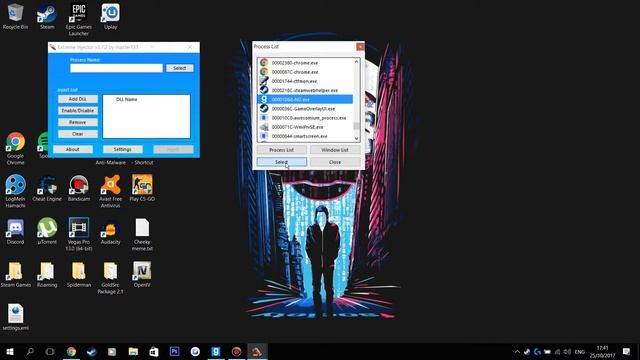This screenshot has height=360, width=640.
Task: Select the WmiPrvSE.exe process row
Action: click(305, 127)
